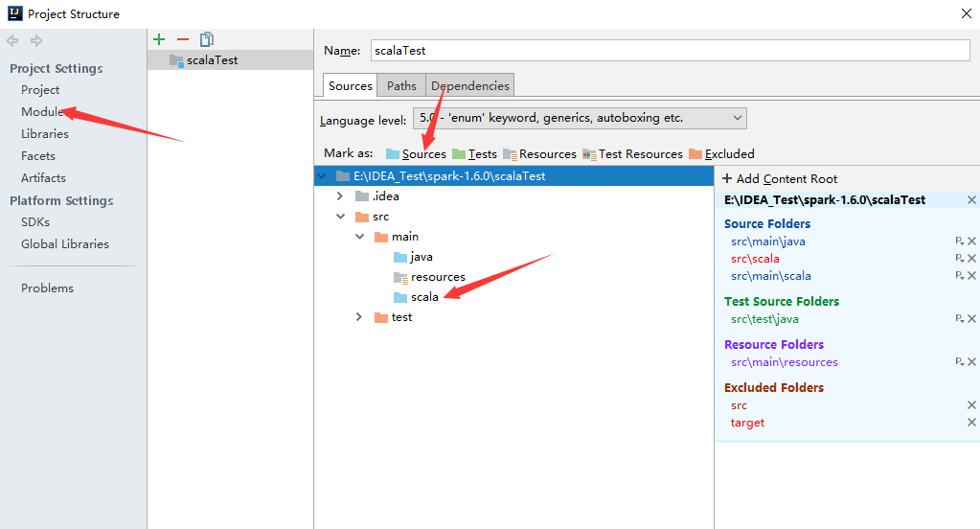This screenshot has width=980, height=529.
Task: Click the green plus add module icon
Action: pyautogui.click(x=159, y=39)
